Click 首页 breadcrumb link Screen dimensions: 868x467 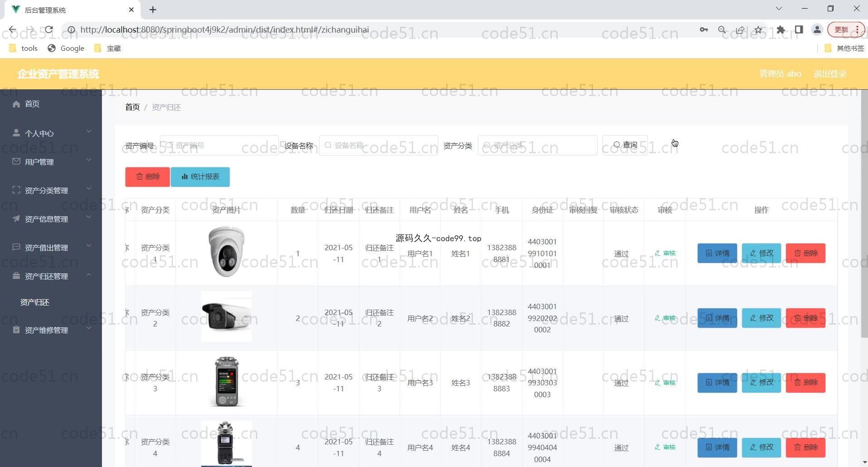point(132,107)
